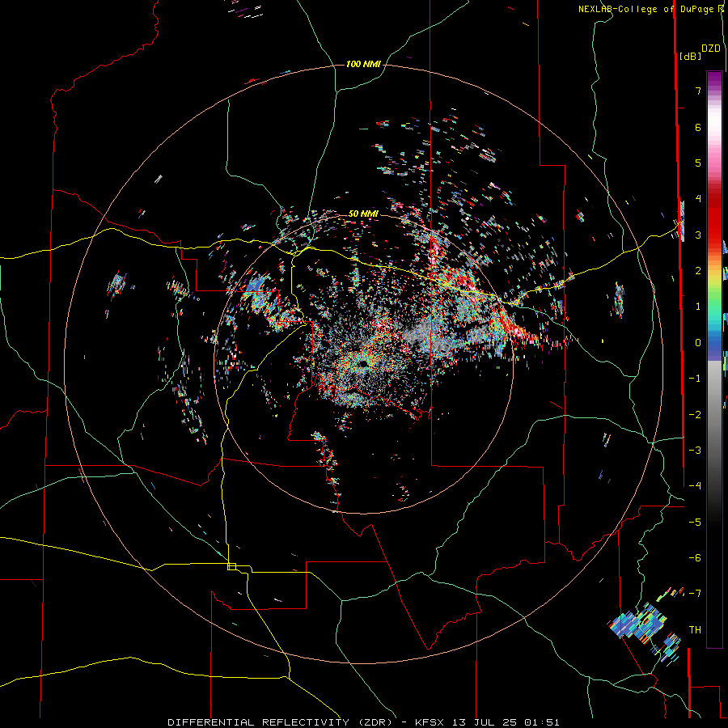The image size is (728, 728).
Task: Click the 'TH' threshold label on the legend
Action: pos(695,630)
